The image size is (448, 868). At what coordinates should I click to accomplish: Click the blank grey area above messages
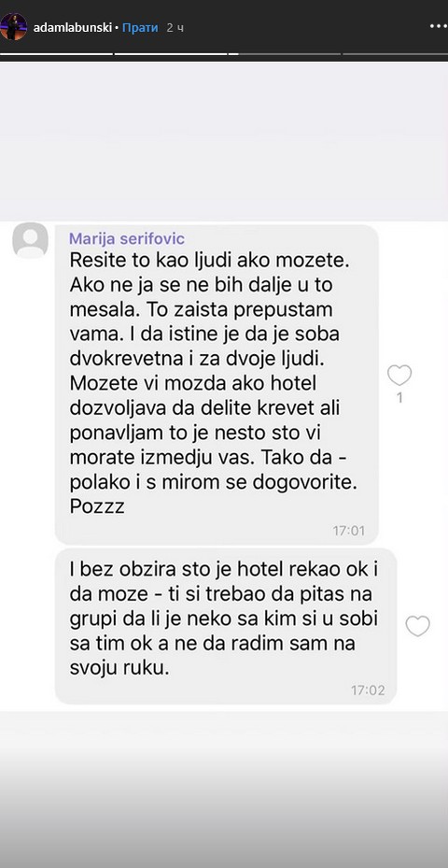tap(224, 141)
